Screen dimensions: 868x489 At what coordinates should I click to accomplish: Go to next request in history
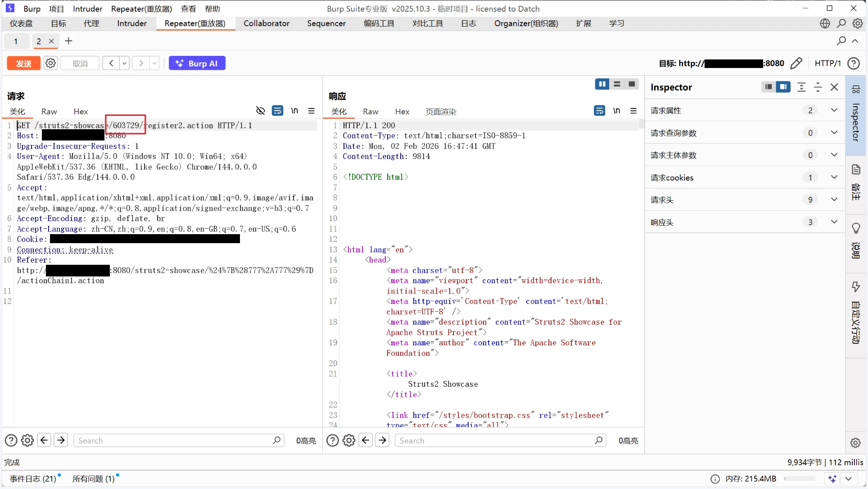point(141,63)
